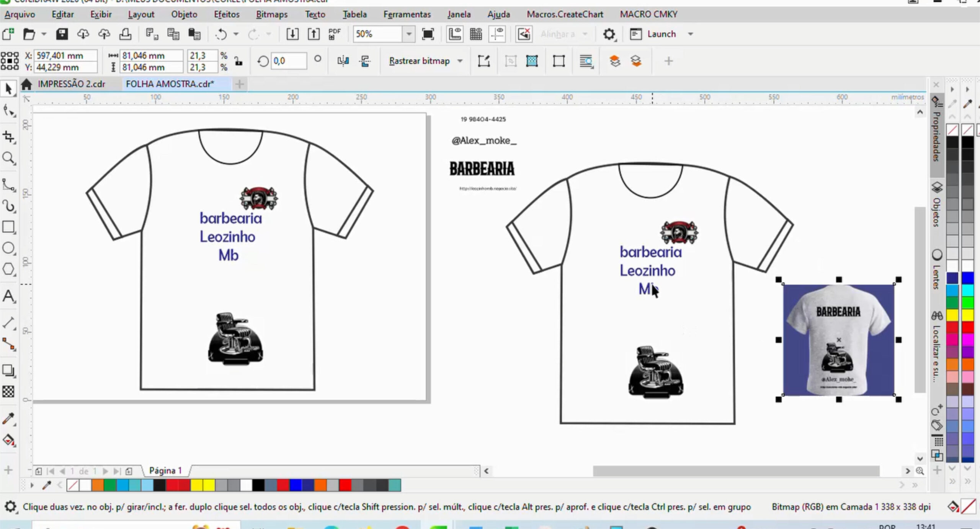Expand the undo history dropdown arrow

236,34
